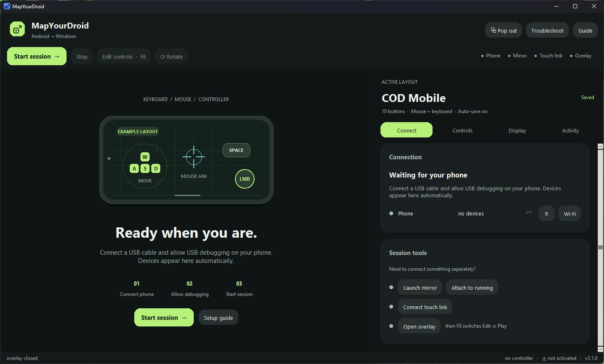Click the W key in example layout
This screenshot has height=364, width=604.
(x=145, y=157)
